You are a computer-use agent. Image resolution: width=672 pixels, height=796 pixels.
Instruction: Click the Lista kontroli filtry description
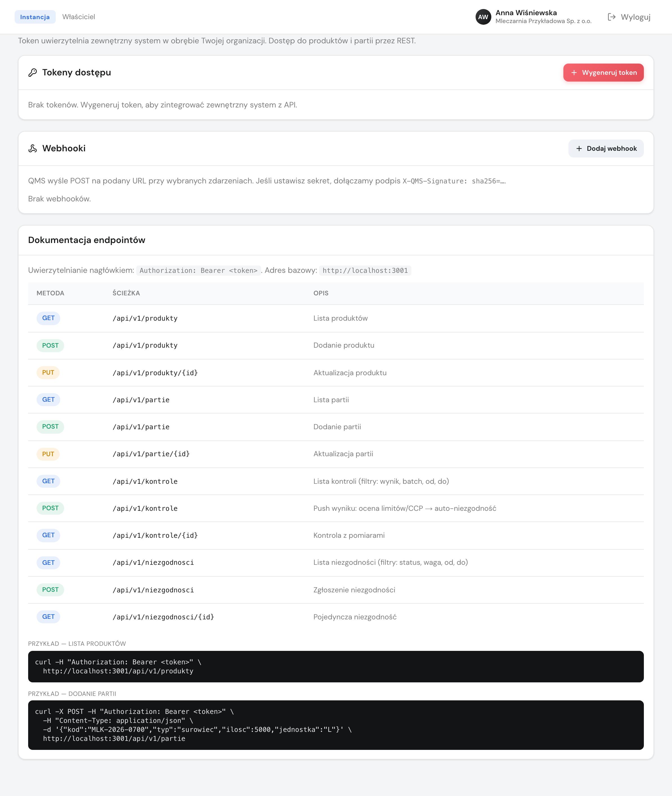pyautogui.click(x=381, y=481)
